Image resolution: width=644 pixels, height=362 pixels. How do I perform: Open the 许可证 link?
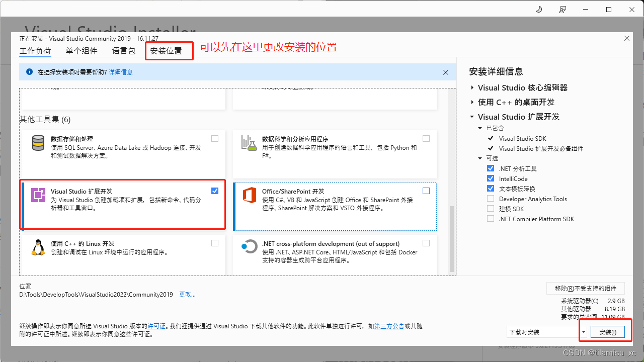point(156,326)
